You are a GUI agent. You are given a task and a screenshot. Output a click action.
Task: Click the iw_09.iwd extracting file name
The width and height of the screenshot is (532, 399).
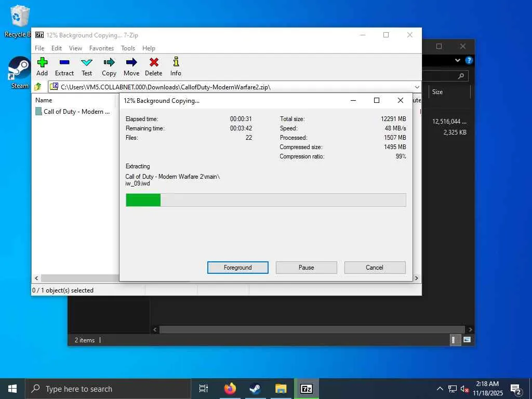(137, 183)
